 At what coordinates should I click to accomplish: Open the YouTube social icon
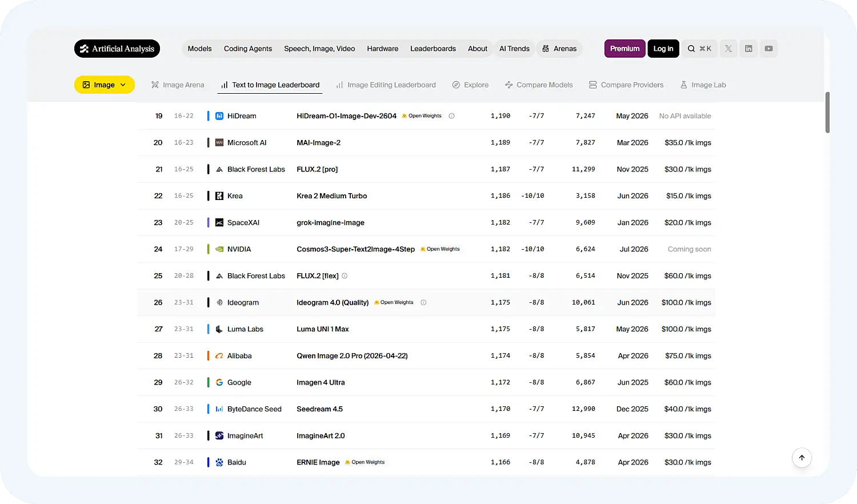pyautogui.click(x=768, y=49)
